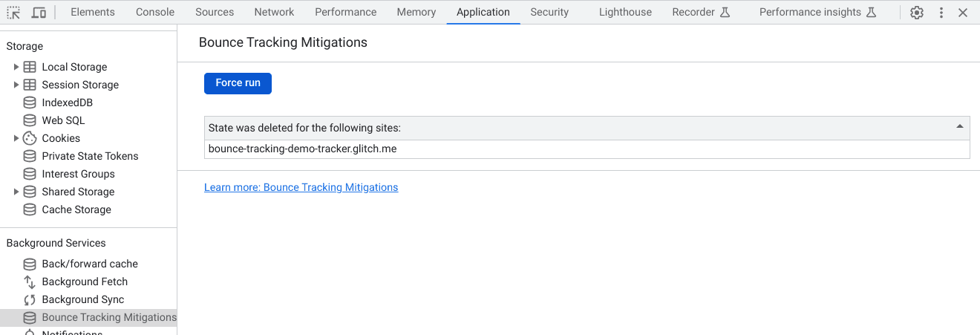
Task: Open Private State Tokens in sidebar
Action: (x=90, y=156)
